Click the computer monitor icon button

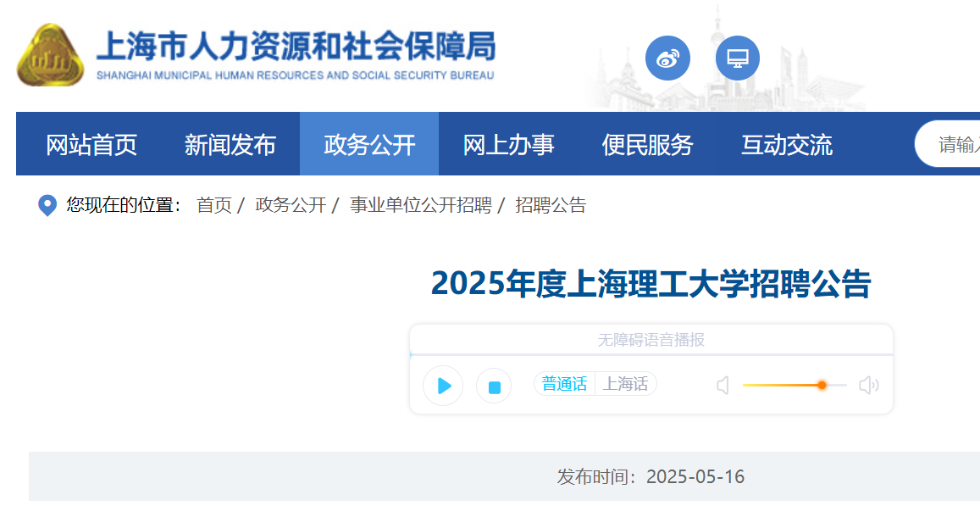pos(738,58)
